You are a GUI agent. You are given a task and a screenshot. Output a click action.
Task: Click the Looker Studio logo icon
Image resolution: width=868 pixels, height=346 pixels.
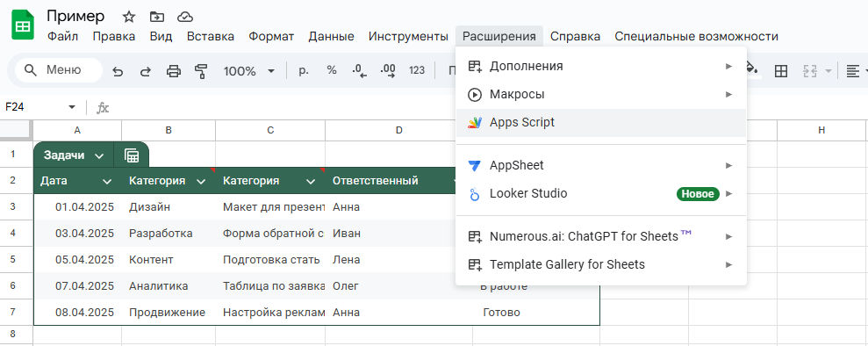click(475, 194)
